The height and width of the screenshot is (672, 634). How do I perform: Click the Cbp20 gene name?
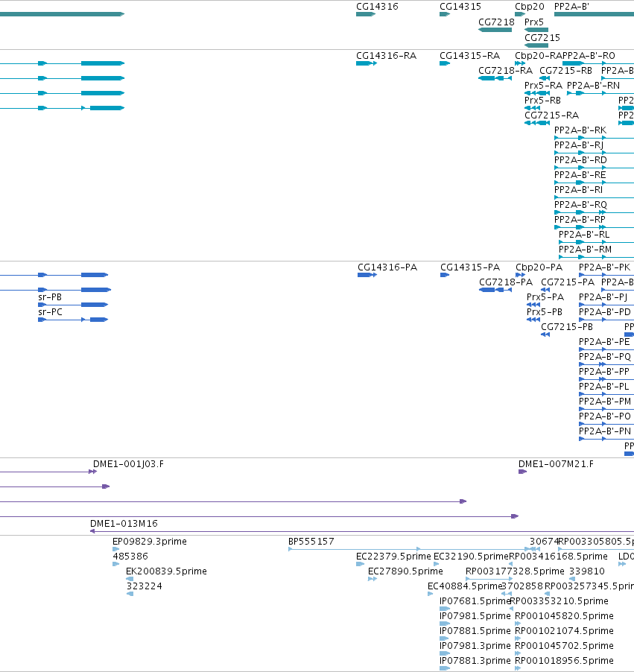[x=530, y=7]
